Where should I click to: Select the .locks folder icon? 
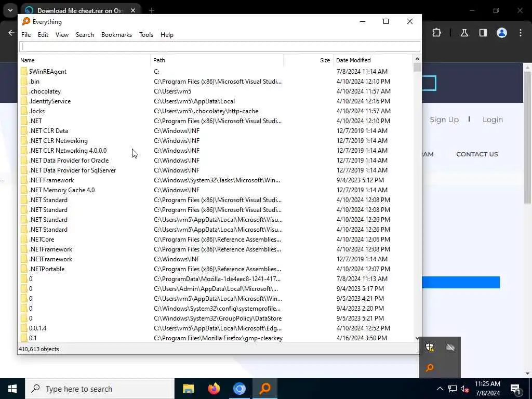pos(24,111)
